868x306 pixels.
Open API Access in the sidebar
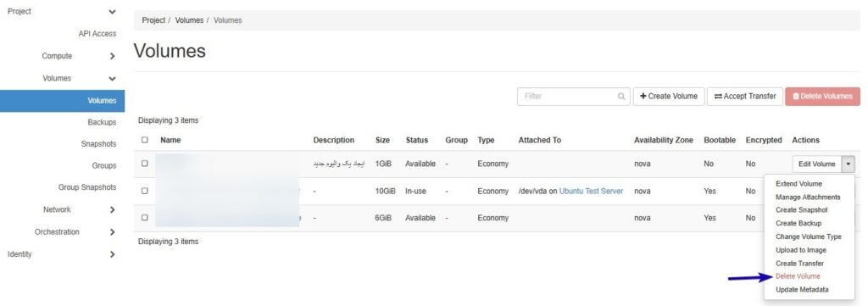(97, 34)
